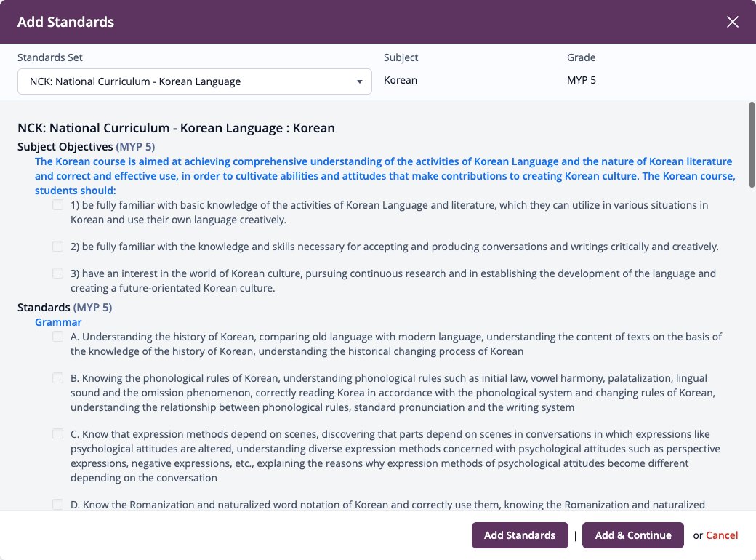756x560 pixels.
Task: Click the Add & Continue button
Action: pos(632,535)
